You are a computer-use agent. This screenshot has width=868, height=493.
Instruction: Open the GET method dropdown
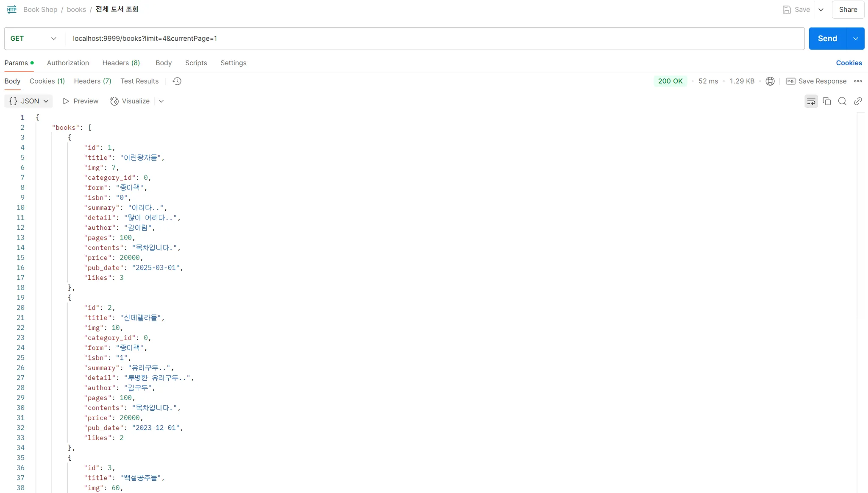coord(53,38)
